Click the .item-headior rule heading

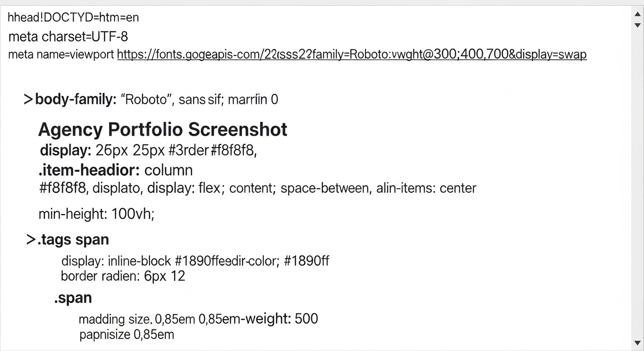click(88, 170)
